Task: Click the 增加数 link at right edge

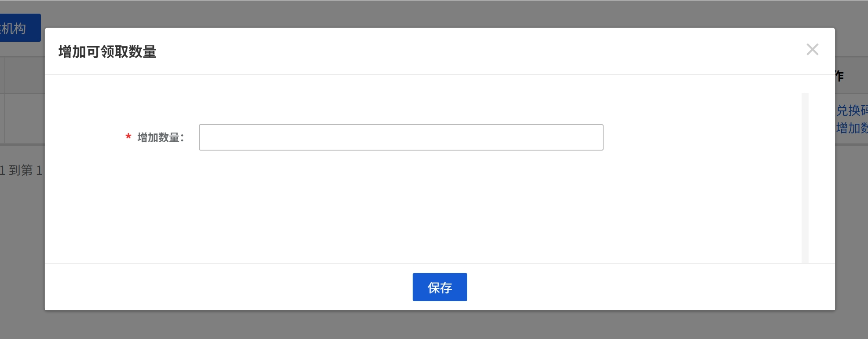Action: [x=852, y=128]
